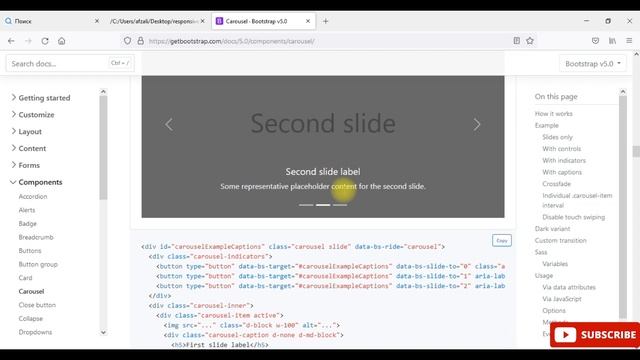Image resolution: width=640 pixels, height=360 pixels.
Task: Toggle reader view icon in address bar
Action: (x=517, y=41)
